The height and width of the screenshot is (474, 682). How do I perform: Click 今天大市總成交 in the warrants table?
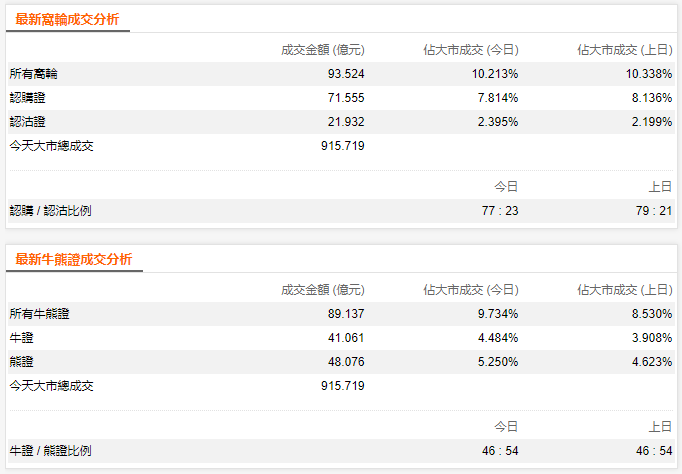tap(51, 145)
